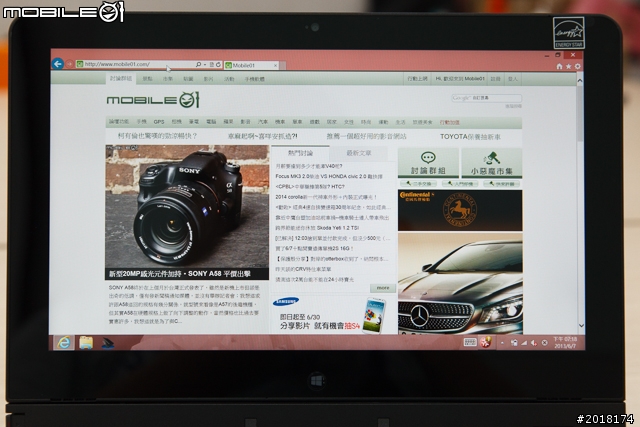
Task: Open the address bar dropdown arrow
Action: 204,64
